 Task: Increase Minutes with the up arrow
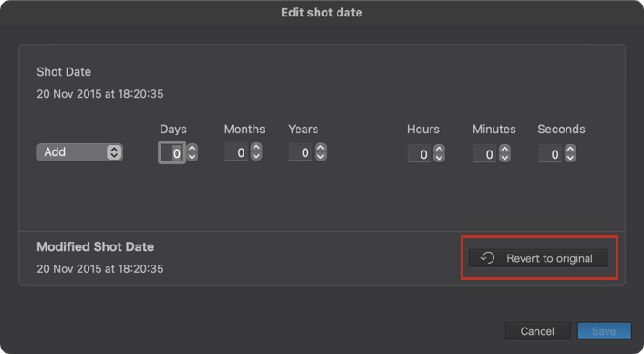(x=504, y=149)
